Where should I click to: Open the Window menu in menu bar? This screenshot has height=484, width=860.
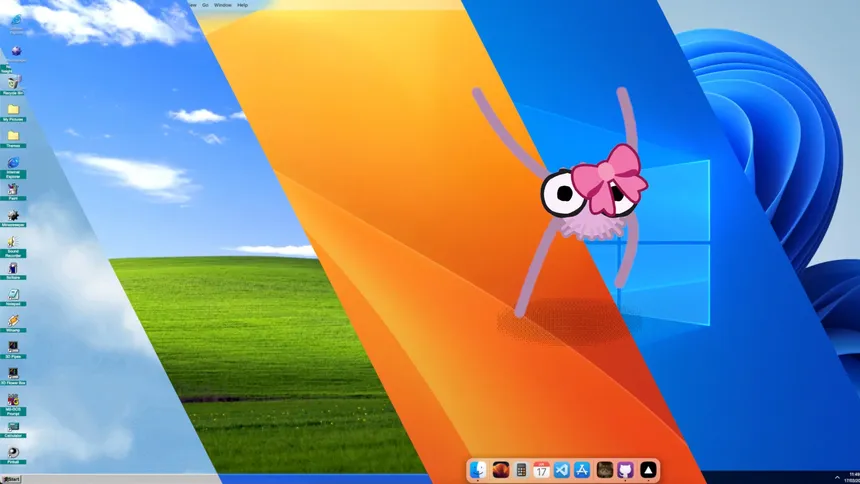222,5
